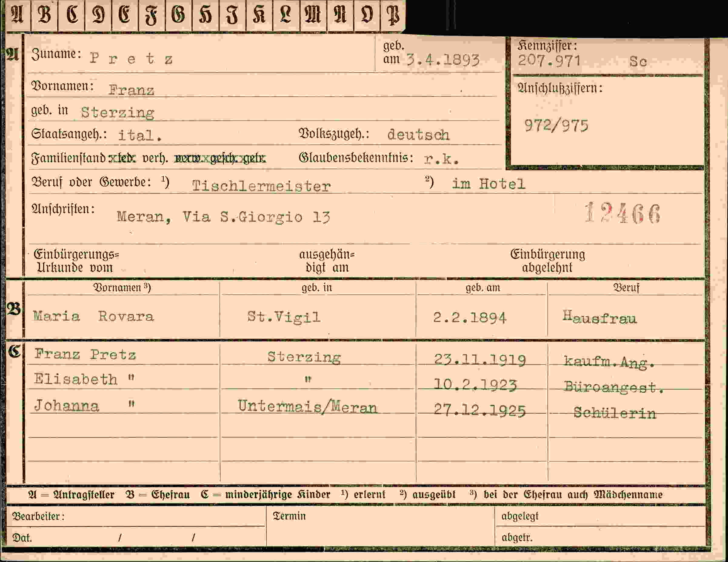
Task: Click the 'abgetr.' field label
Action: (x=517, y=537)
